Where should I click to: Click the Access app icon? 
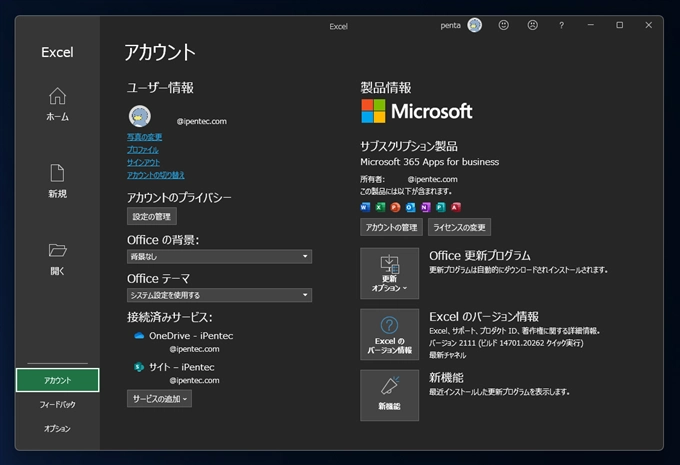(455, 207)
